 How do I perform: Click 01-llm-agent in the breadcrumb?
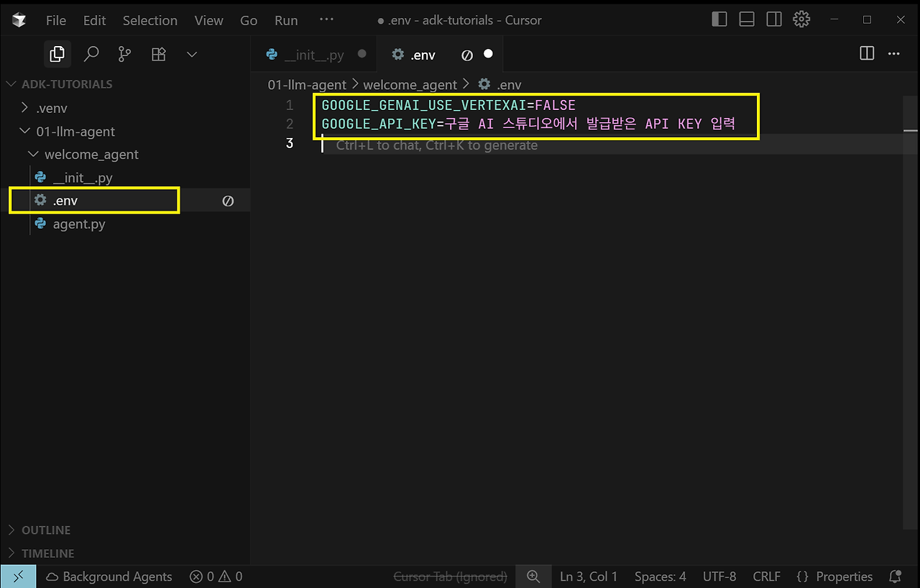coord(307,85)
